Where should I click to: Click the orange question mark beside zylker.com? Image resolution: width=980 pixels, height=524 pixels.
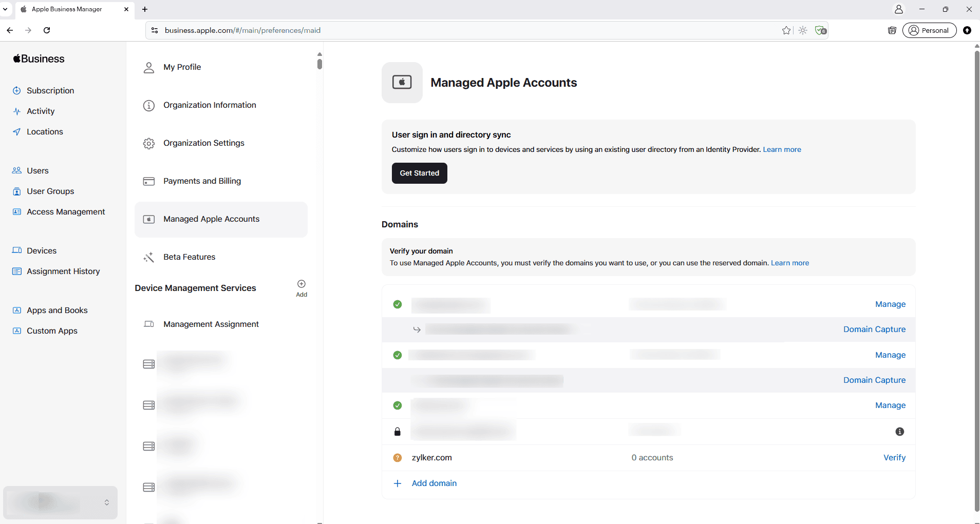coord(398,458)
